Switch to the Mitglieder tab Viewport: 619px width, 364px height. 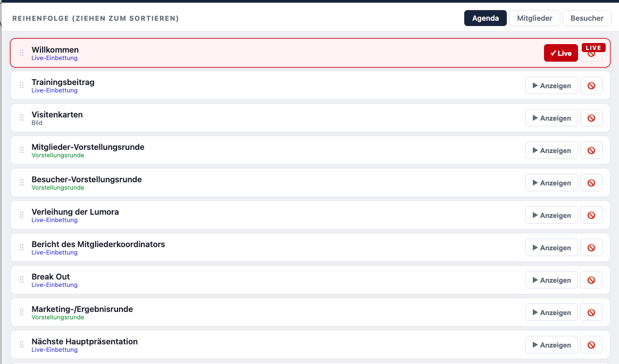pos(534,18)
